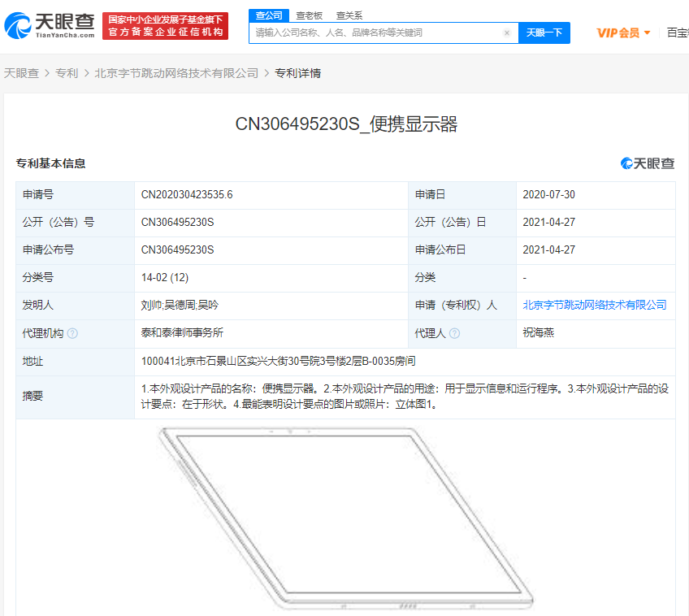Click the help icon beside 代理人
Screen dimensions: 689x616
coord(455,333)
